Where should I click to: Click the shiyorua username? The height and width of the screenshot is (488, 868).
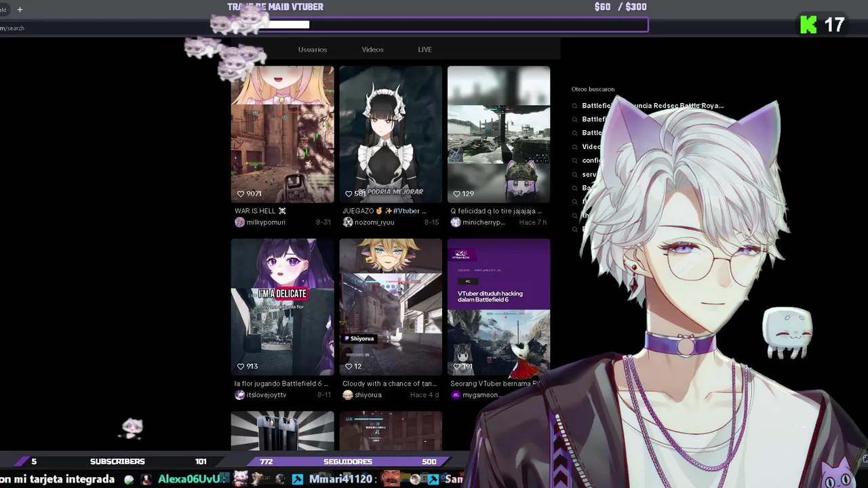(x=368, y=395)
